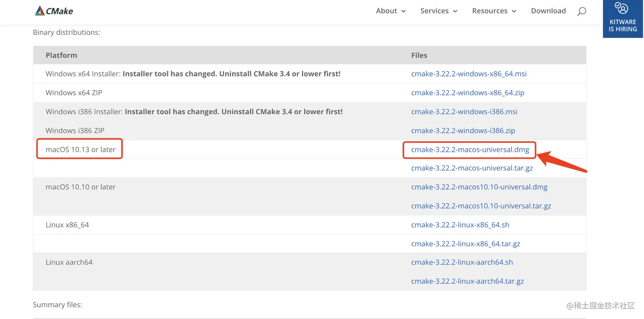This screenshot has height=319, width=644.
Task: Click cmake-3.22.2-macos10.10-universal.tar.gz link
Action: (x=481, y=206)
